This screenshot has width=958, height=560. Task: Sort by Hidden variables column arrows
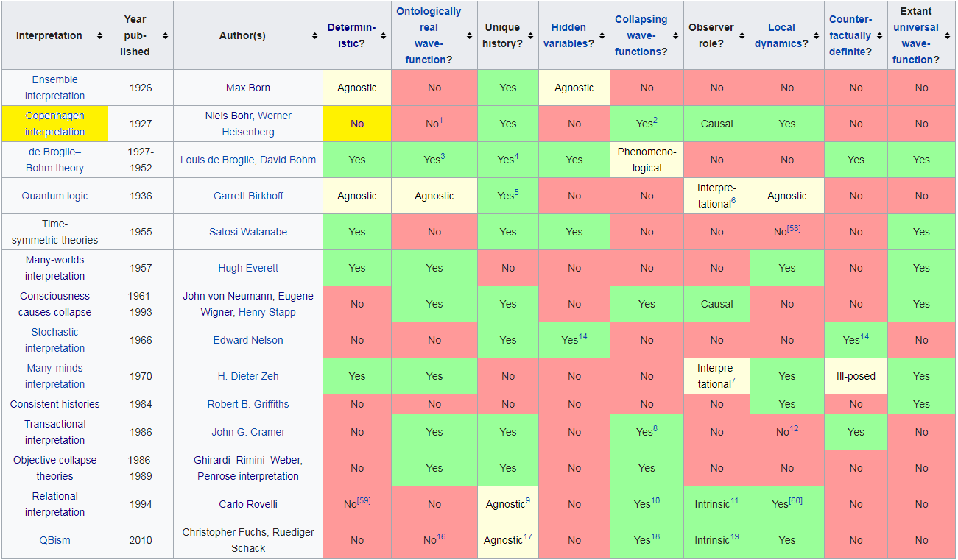601,36
